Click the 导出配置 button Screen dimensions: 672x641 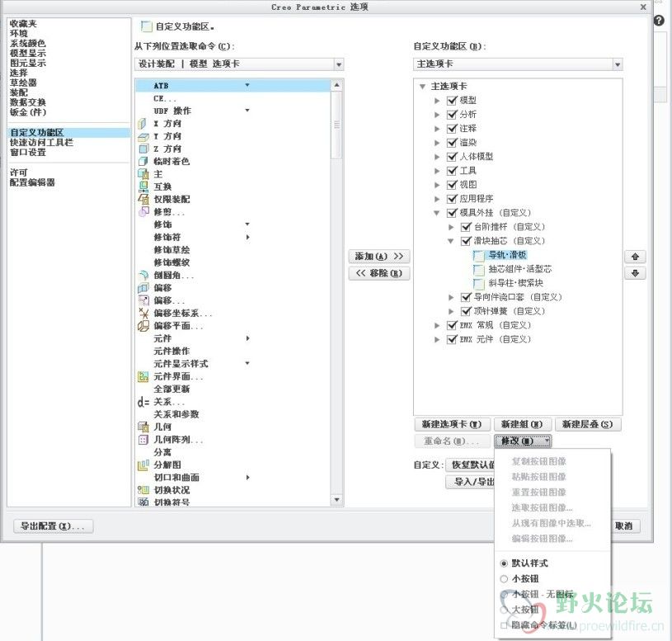coord(53,526)
